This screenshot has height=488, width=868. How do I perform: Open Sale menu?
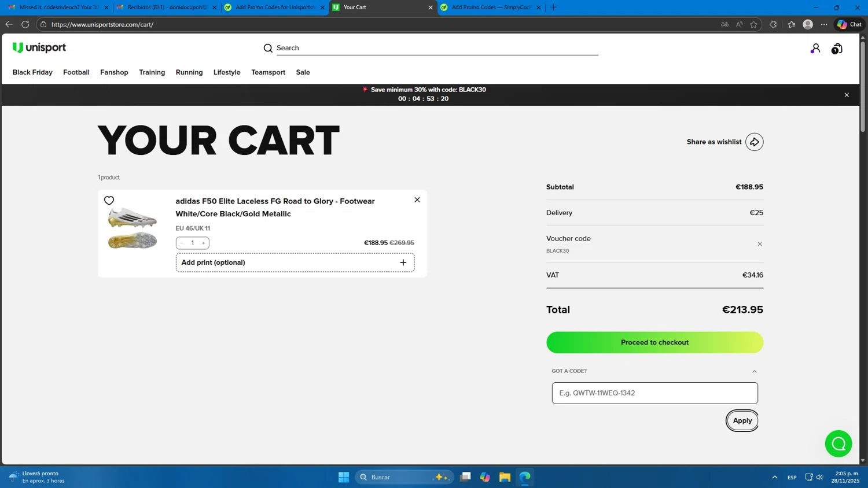pos(303,72)
